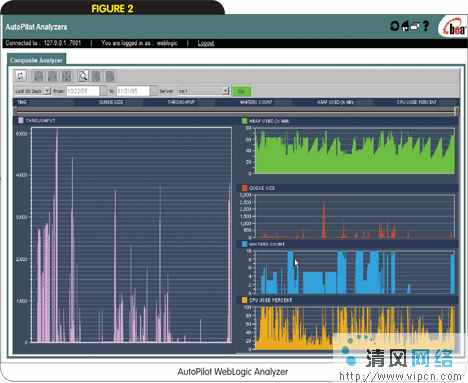Open the Last 30 Days range dropdown
The height and width of the screenshot is (383, 468).
tap(32, 91)
